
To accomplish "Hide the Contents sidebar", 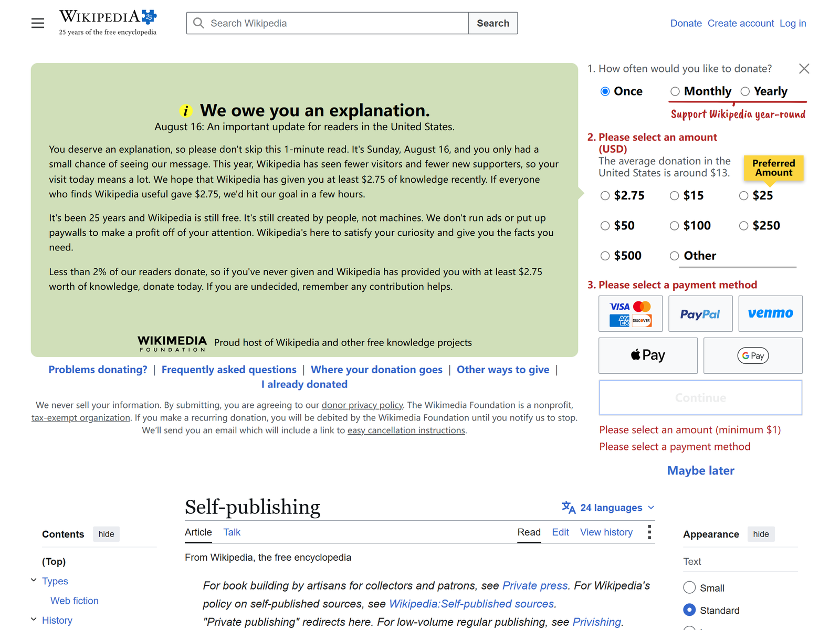I will click(x=106, y=534).
